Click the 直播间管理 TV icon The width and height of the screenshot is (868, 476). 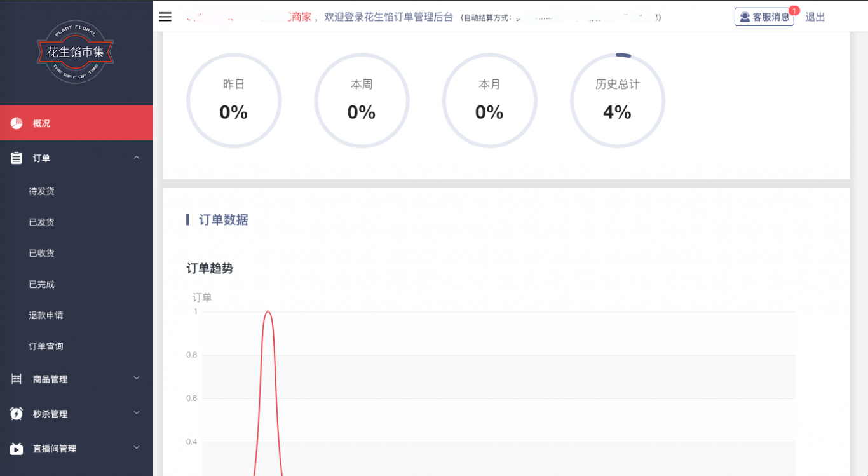pyautogui.click(x=17, y=449)
